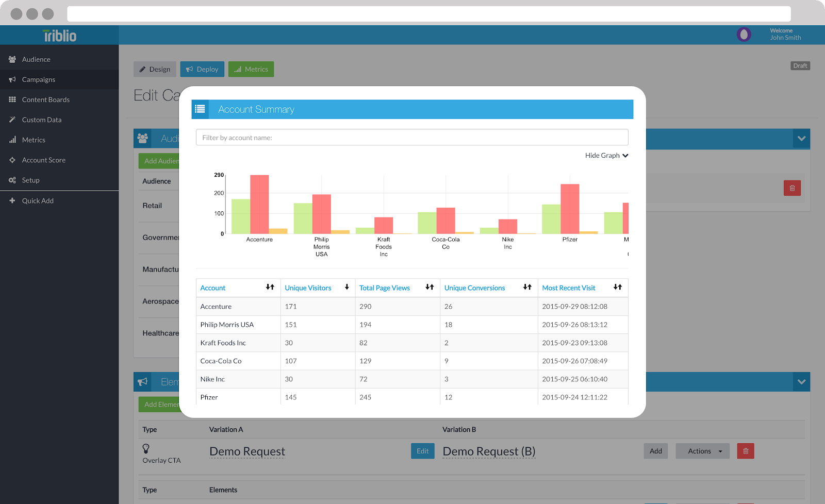Click the Setup gear icon
The image size is (825, 504).
click(12, 180)
